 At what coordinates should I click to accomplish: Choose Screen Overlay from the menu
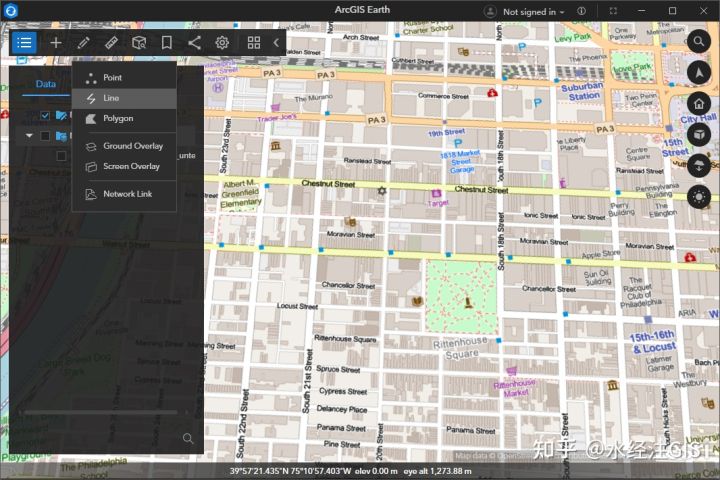click(124, 166)
